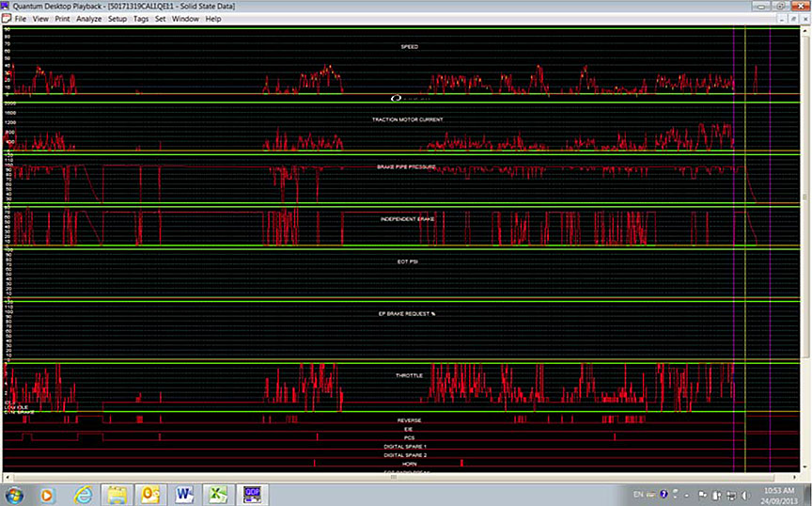Open Microsoft Word from taskbar

coord(184,494)
